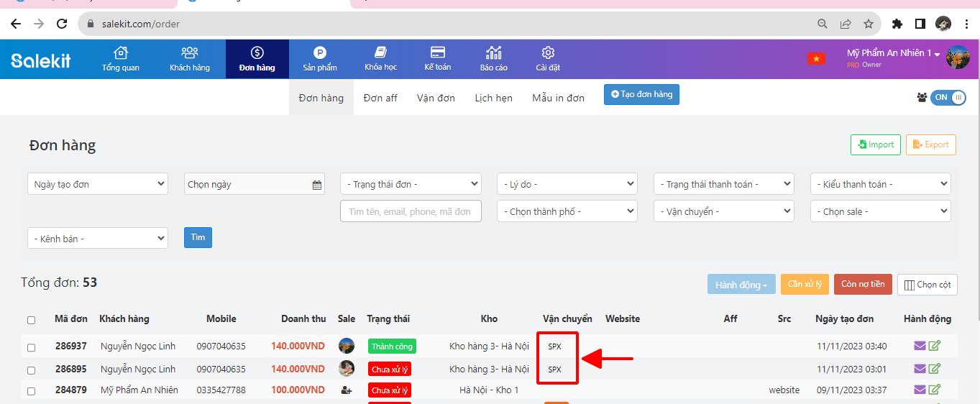Go to Khách hàng customers icon

(x=190, y=53)
